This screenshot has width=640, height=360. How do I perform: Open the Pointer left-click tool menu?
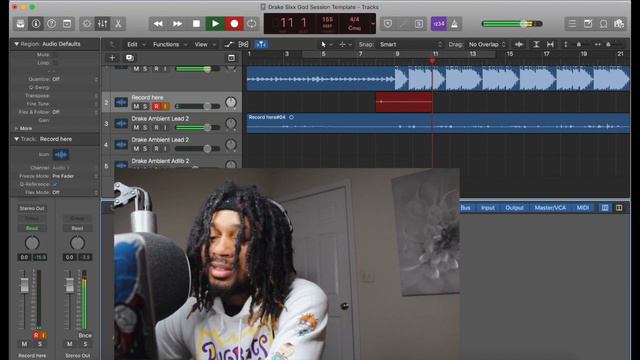tap(326, 44)
